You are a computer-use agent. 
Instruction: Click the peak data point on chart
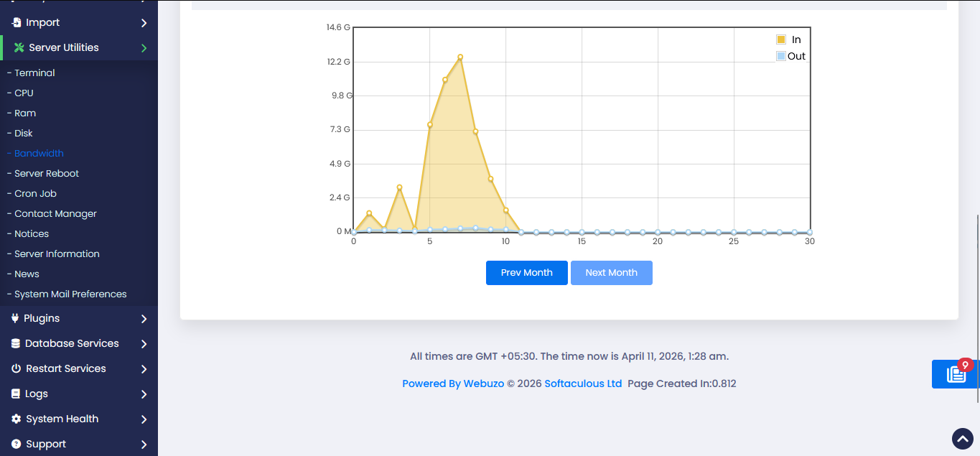(460, 57)
